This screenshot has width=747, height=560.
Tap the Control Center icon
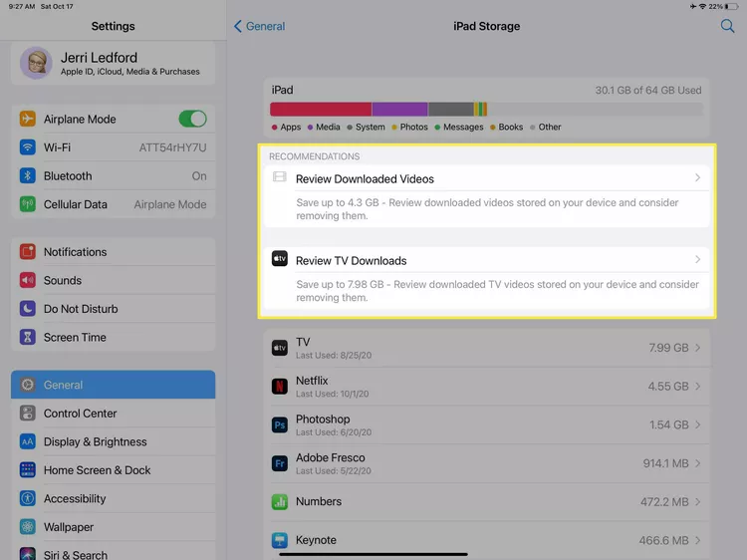click(x=28, y=414)
